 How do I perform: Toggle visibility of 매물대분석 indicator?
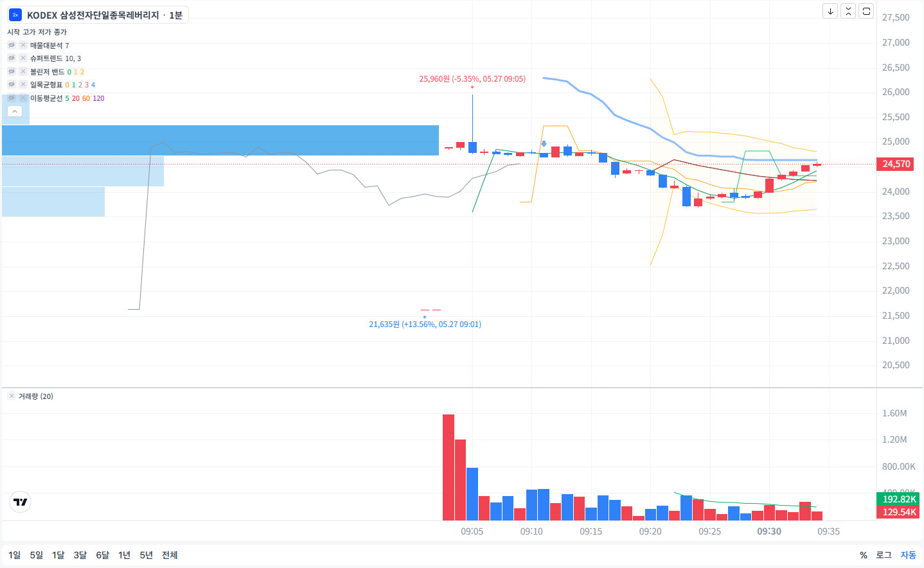click(12, 46)
